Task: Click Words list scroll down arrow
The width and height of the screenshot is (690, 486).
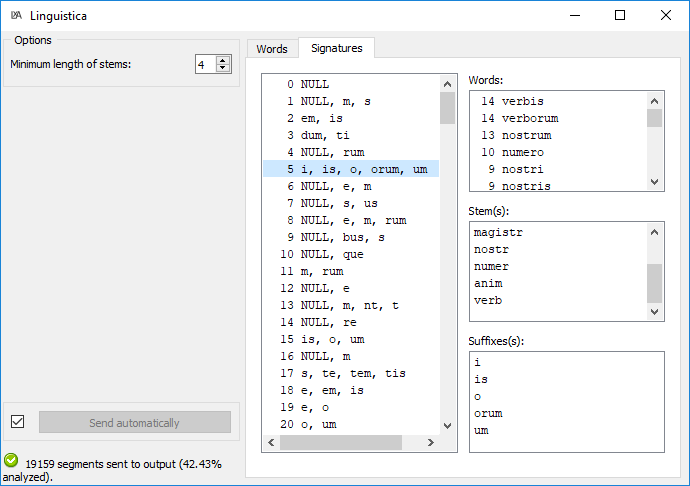Action: (x=654, y=181)
